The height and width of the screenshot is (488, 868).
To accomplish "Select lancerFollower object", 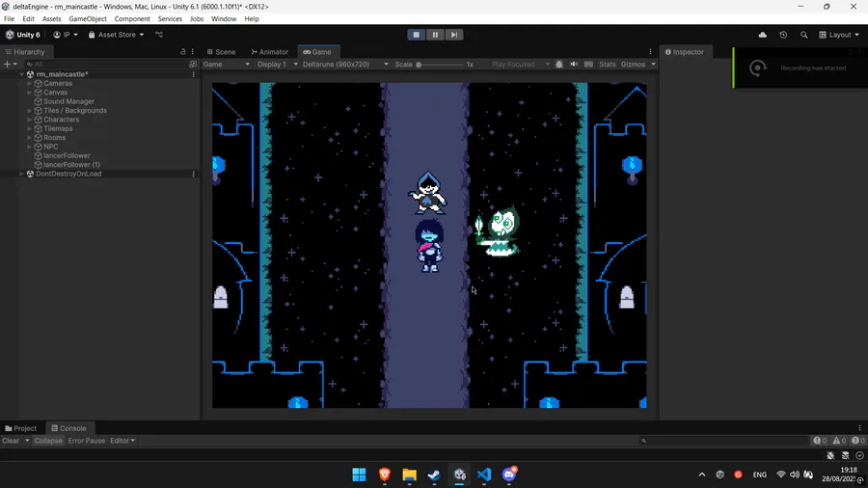I will (67, 155).
